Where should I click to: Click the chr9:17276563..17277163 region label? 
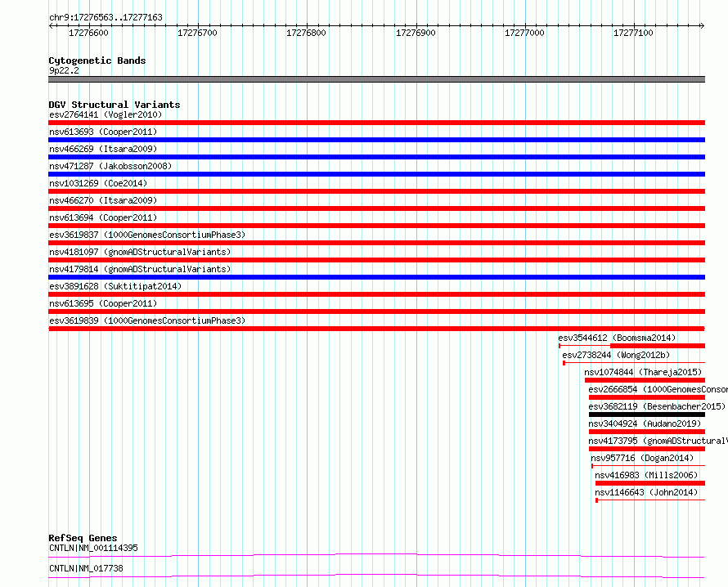(106, 17)
